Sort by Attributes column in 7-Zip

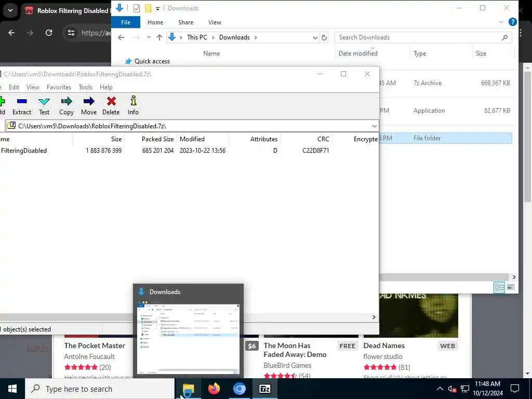264,139
